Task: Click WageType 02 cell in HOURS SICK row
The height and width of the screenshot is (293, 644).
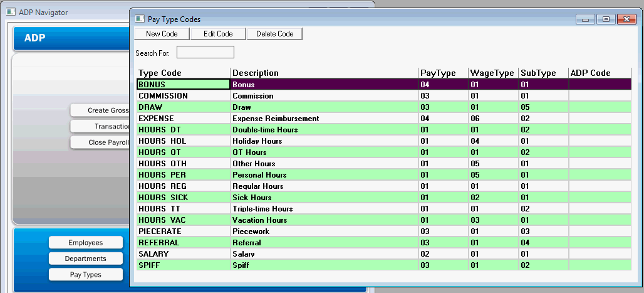Action: (494, 197)
